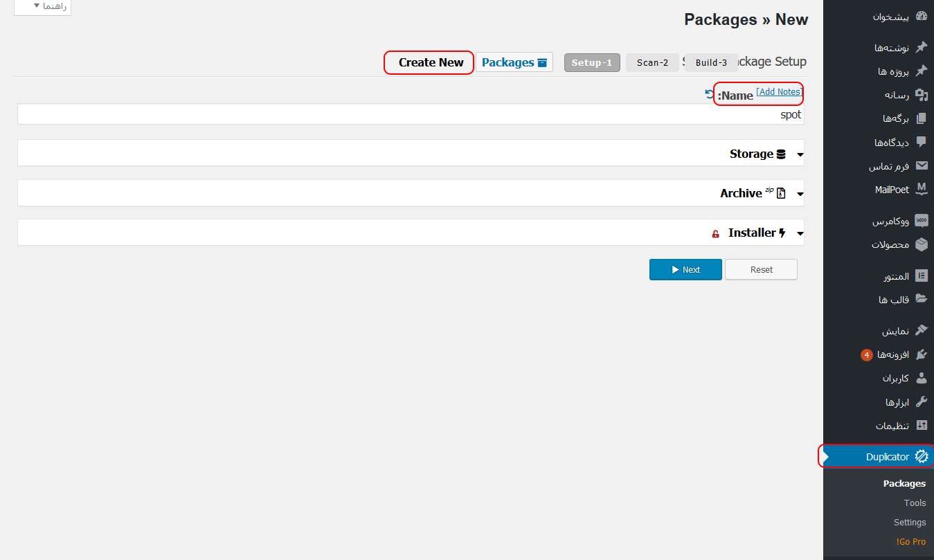
Task: Select the Tools submenu item
Action: tap(915, 503)
